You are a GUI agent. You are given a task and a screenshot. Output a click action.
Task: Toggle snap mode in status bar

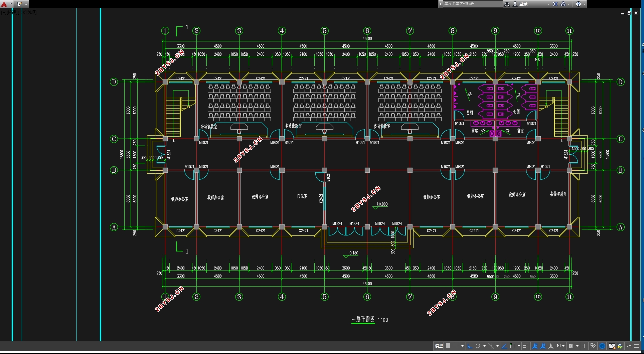click(456, 346)
